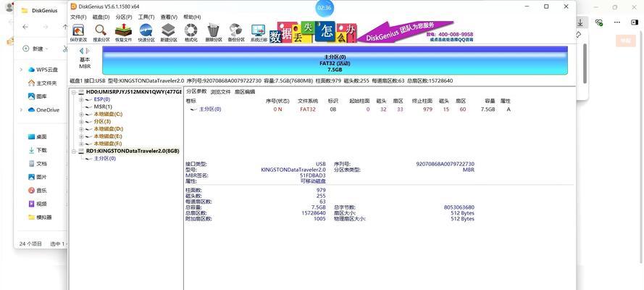Screen dimensions: 644x290
Task: Click the 文件系统 column header
Action: [x=308, y=101]
